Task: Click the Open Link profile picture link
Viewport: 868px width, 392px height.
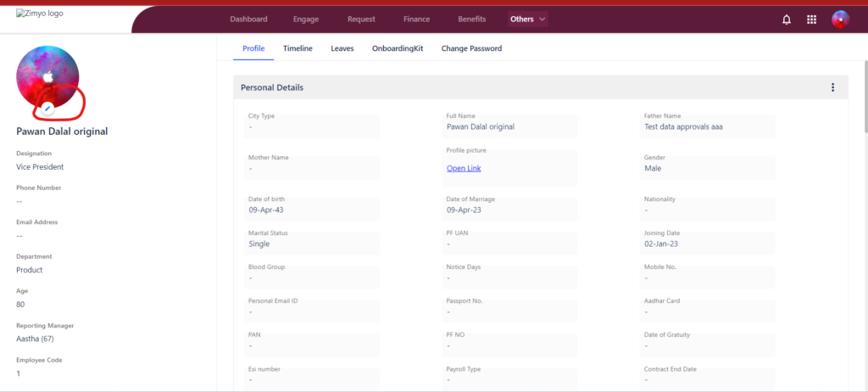Action: [464, 169]
